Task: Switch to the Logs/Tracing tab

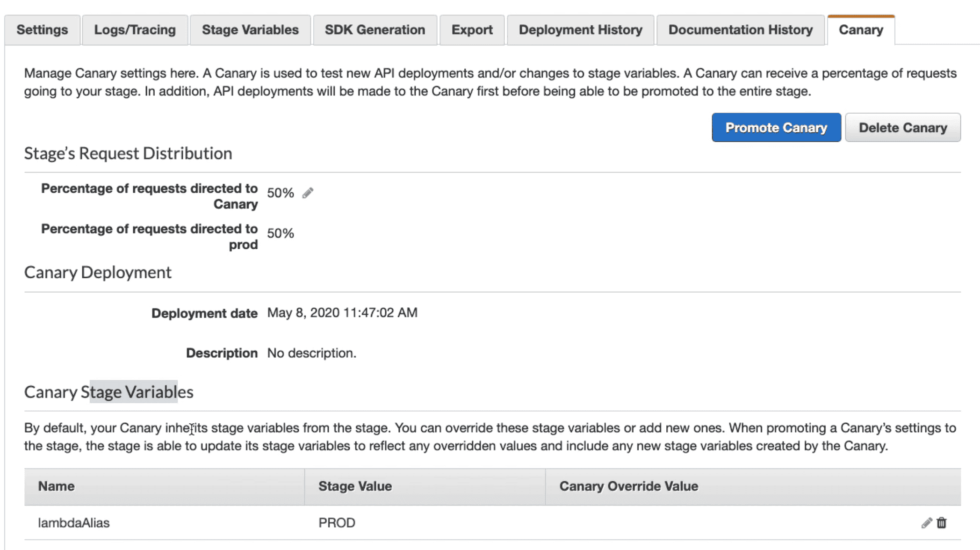Action: pyautogui.click(x=135, y=30)
